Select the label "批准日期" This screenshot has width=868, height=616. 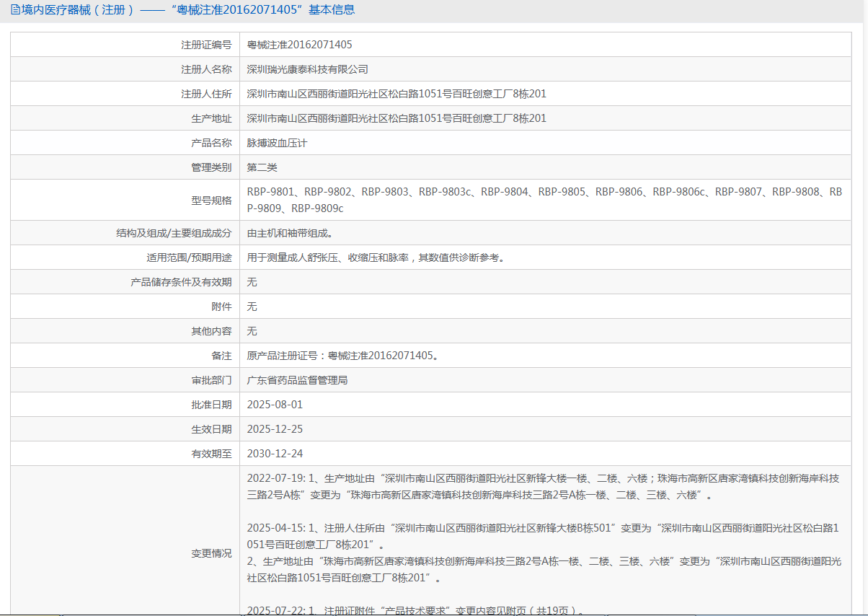tap(211, 405)
